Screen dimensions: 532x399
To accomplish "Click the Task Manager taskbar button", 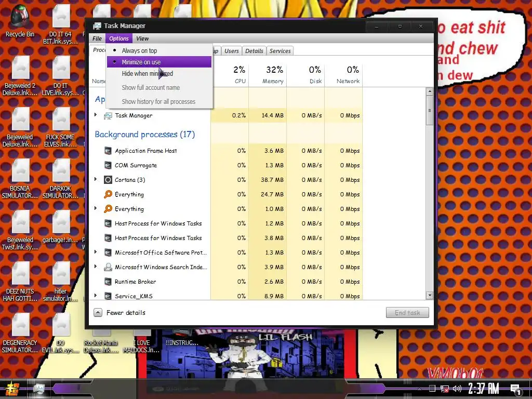I will (38, 390).
